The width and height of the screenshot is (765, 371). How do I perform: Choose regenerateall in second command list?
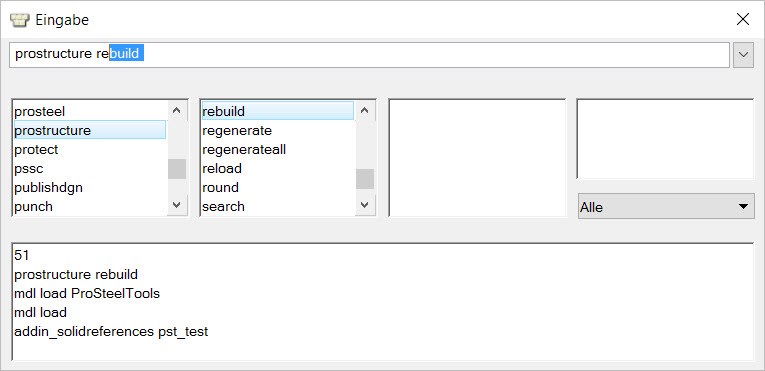(278, 149)
